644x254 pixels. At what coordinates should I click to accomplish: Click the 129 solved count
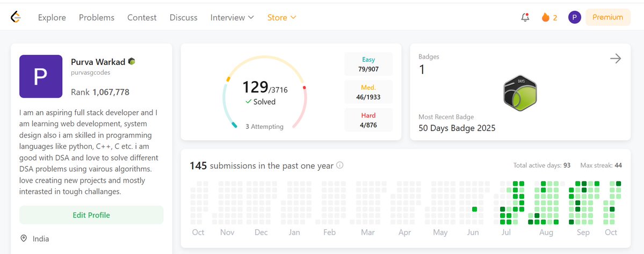pyautogui.click(x=255, y=87)
